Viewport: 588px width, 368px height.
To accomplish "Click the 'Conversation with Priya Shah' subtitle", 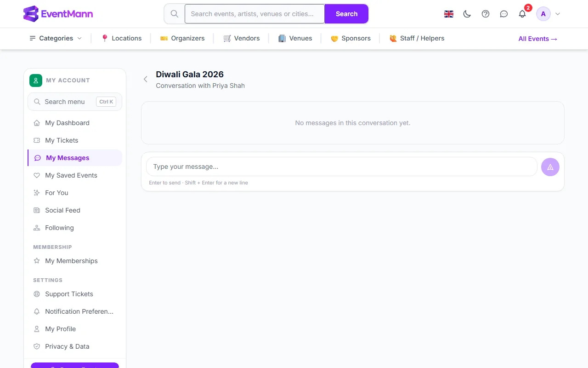I will (200, 86).
